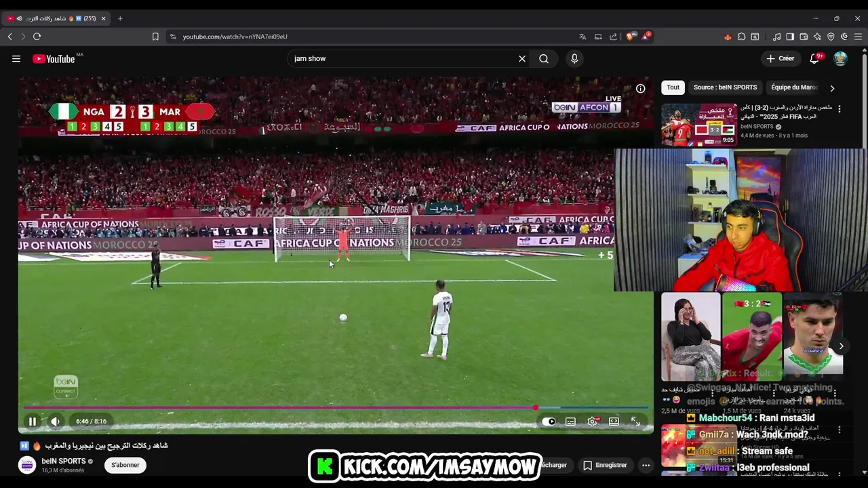868x488 pixels.
Task: Close the current YouTube tab
Action: coord(103,18)
